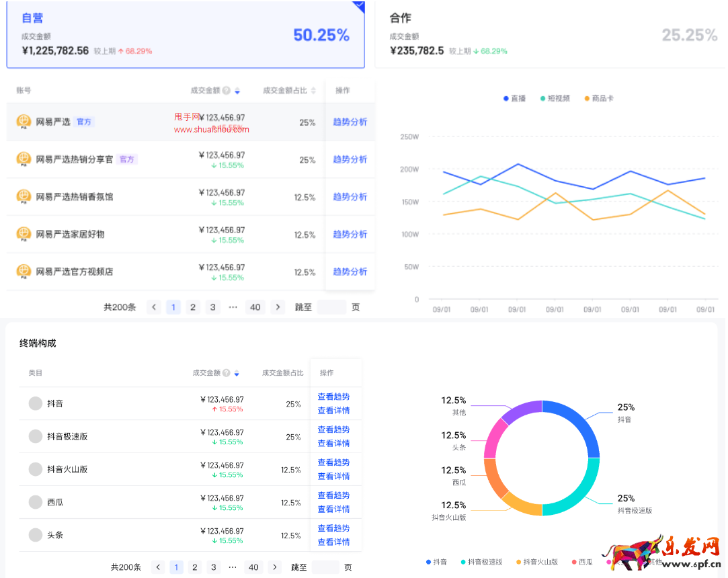
Task: Click 网易严选热销分享官 avatar icon
Action: click(x=24, y=159)
